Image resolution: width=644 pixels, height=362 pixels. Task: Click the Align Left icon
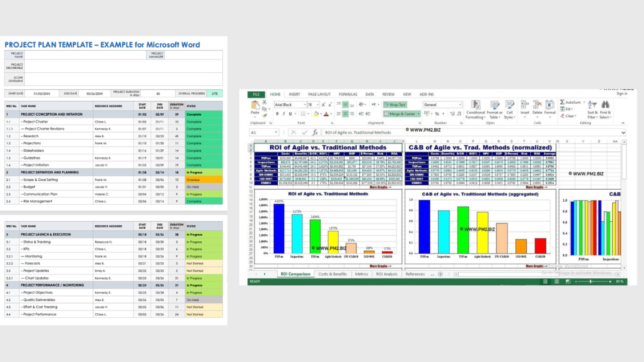point(339,114)
